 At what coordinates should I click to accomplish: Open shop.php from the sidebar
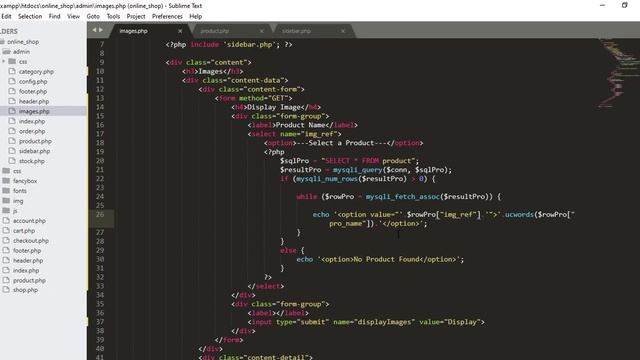(x=25, y=290)
